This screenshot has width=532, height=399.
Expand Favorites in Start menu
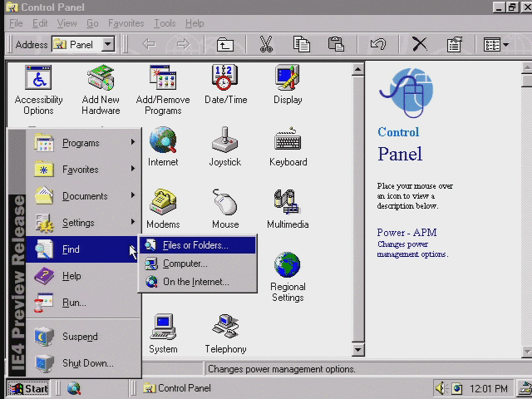coord(83,170)
